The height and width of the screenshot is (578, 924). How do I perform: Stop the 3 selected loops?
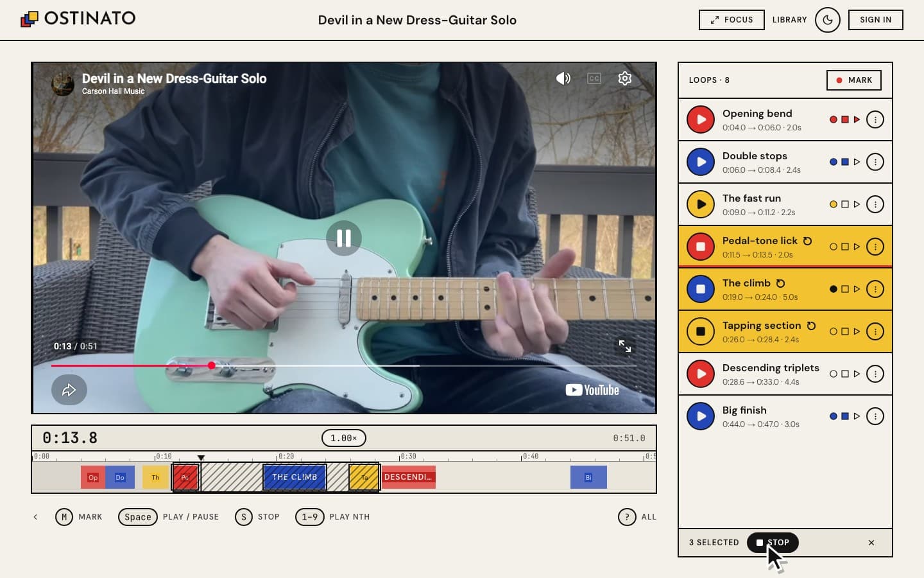pos(773,543)
